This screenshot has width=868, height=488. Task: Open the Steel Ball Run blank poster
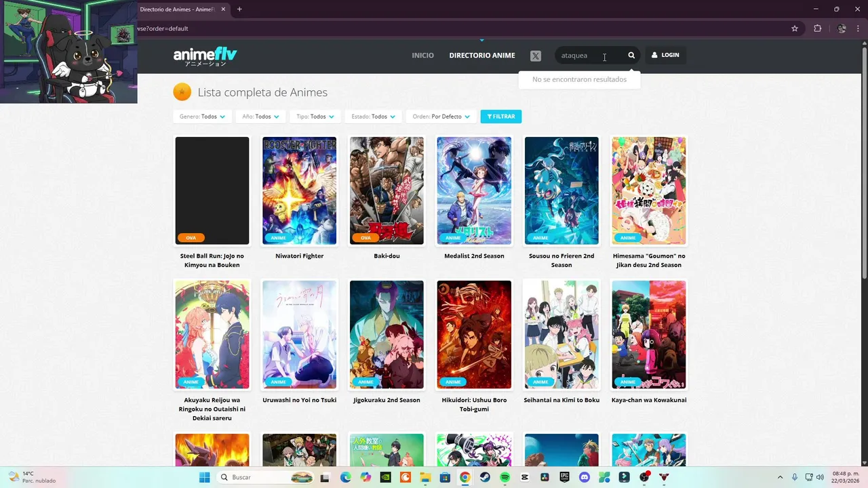click(212, 190)
